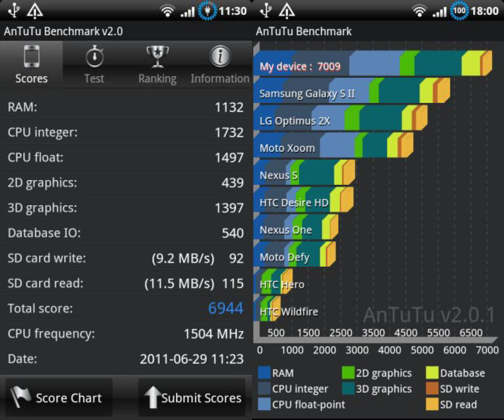Tap the Information 'i' icon
Image resolution: width=504 pixels, height=420 pixels.
click(220, 56)
